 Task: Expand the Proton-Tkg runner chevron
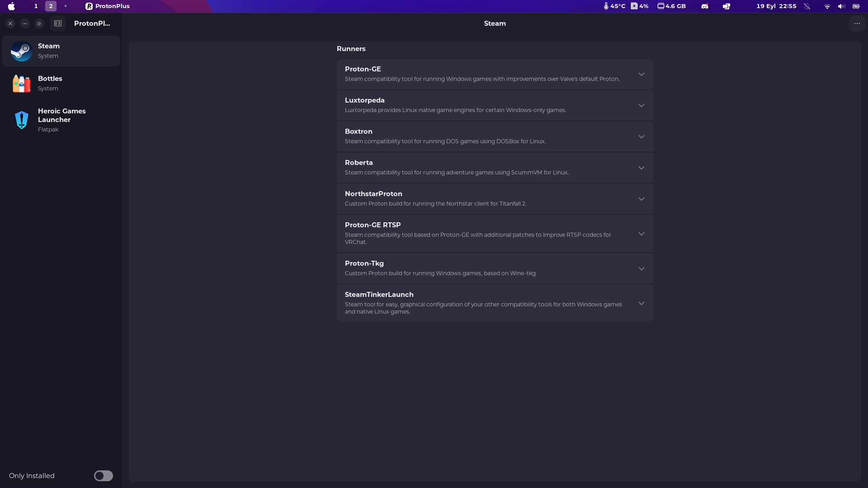coord(641,268)
